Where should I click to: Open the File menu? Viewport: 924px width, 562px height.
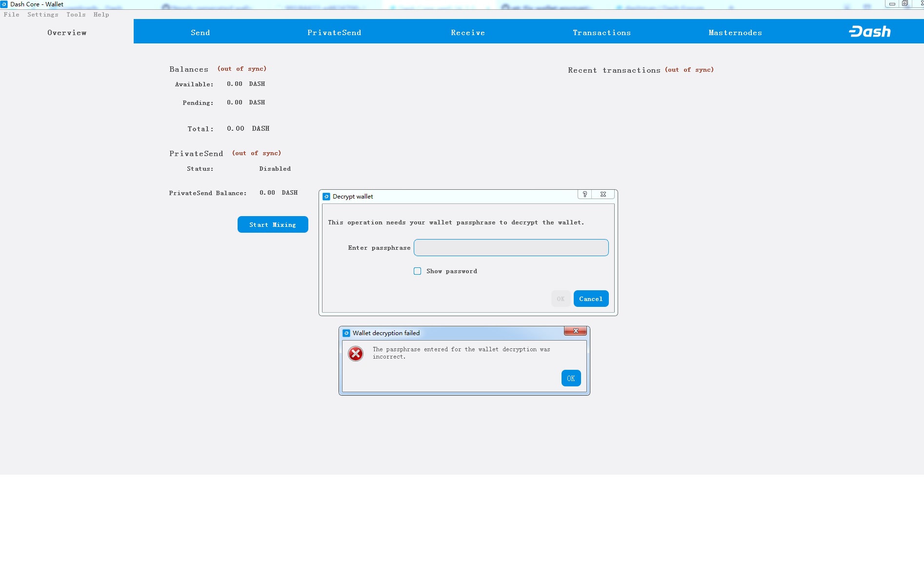[12, 15]
